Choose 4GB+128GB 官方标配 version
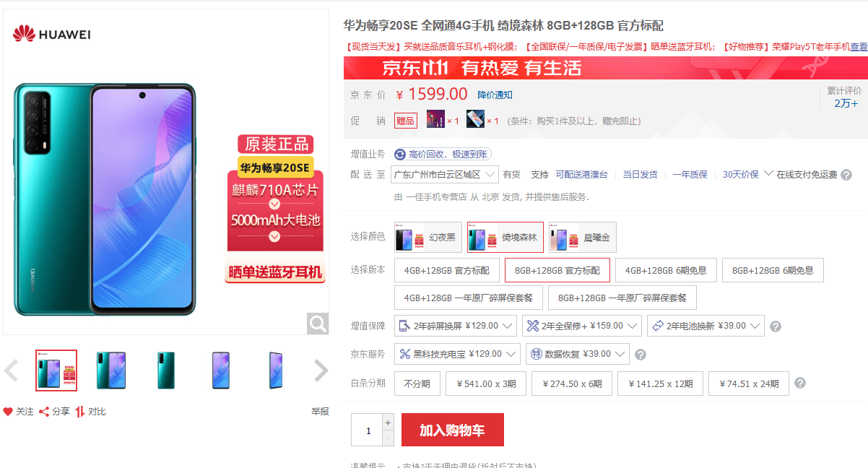The width and height of the screenshot is (868, 468). pos(447,270)
